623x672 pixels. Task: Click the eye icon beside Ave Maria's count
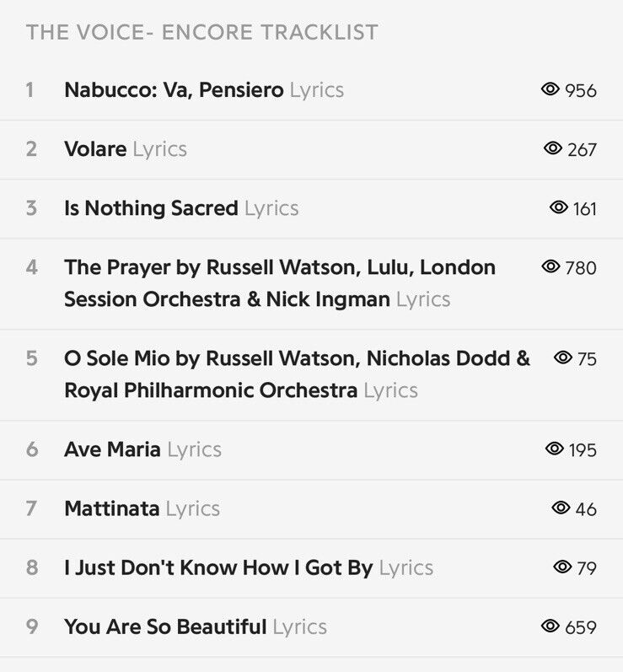tap(555, 449)
